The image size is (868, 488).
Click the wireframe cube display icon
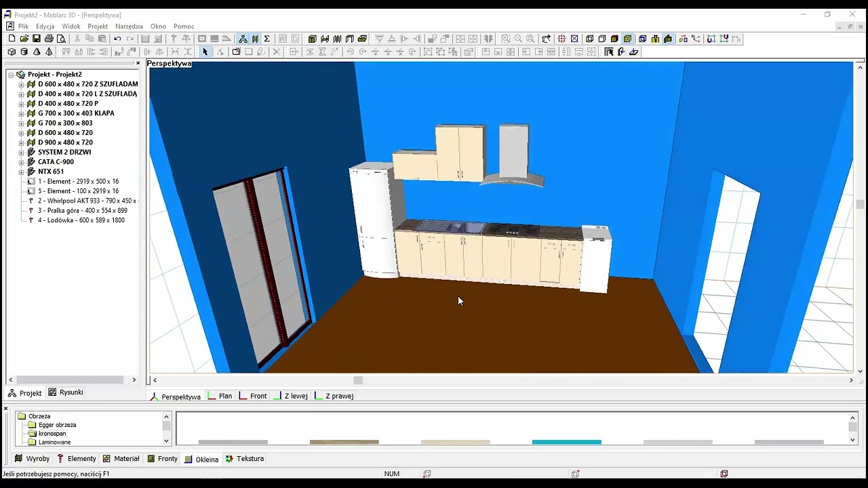point(589,39)
